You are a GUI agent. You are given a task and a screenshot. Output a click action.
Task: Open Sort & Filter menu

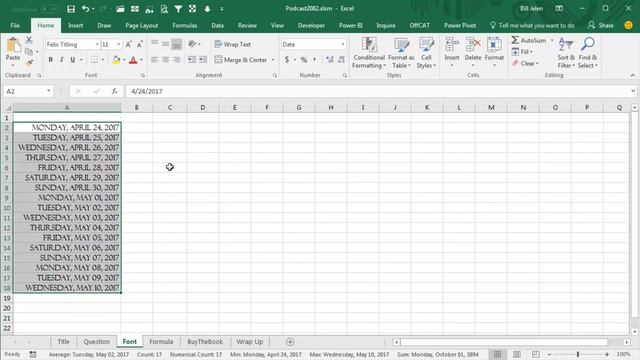(566, 53)
